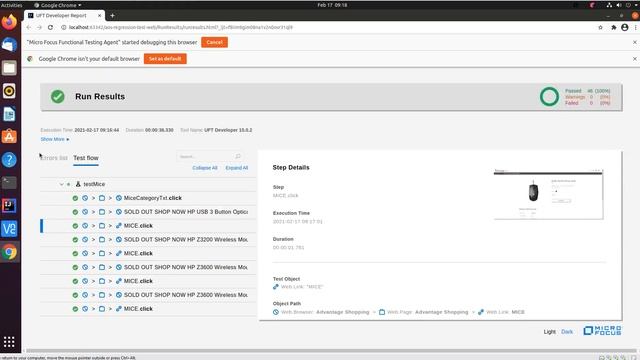The height and width of the screenshot is (360, 640).
Task: Click the Google Chrome dock icon
Action: (x=9, y=252)
